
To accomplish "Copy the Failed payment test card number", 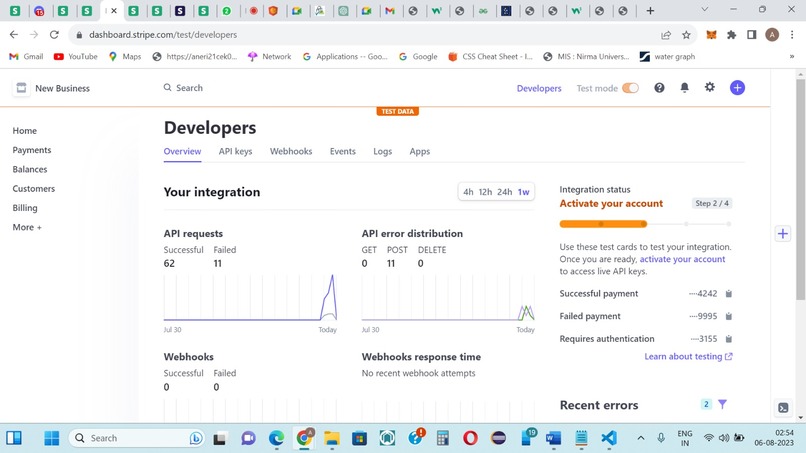I will (x=728, y=316).
